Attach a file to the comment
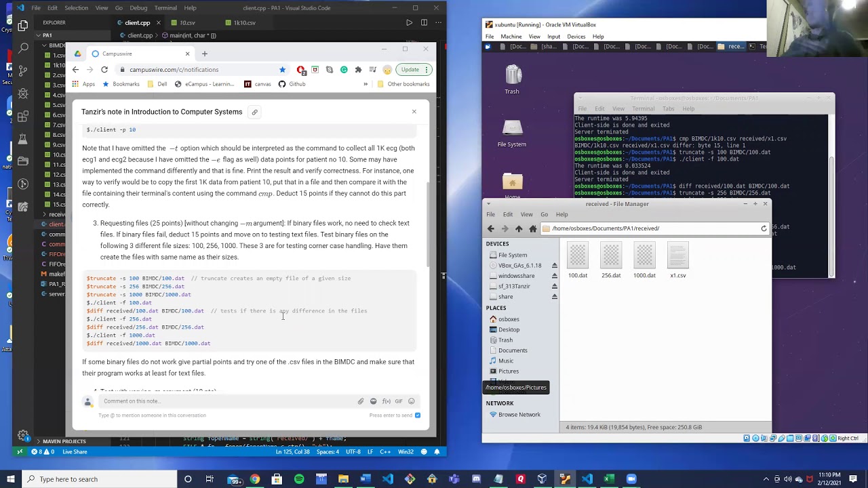Viewport: 868px width, 488px height. 361,401
